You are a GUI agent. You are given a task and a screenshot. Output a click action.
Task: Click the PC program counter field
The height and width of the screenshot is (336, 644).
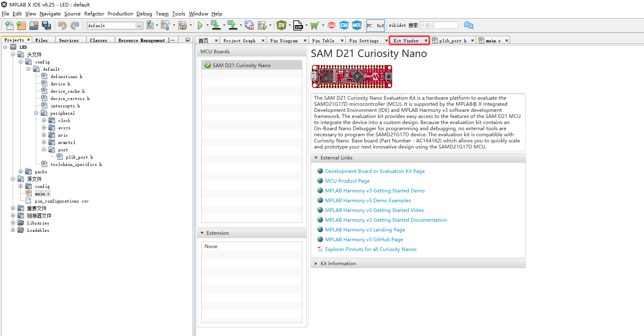(375, 25)
